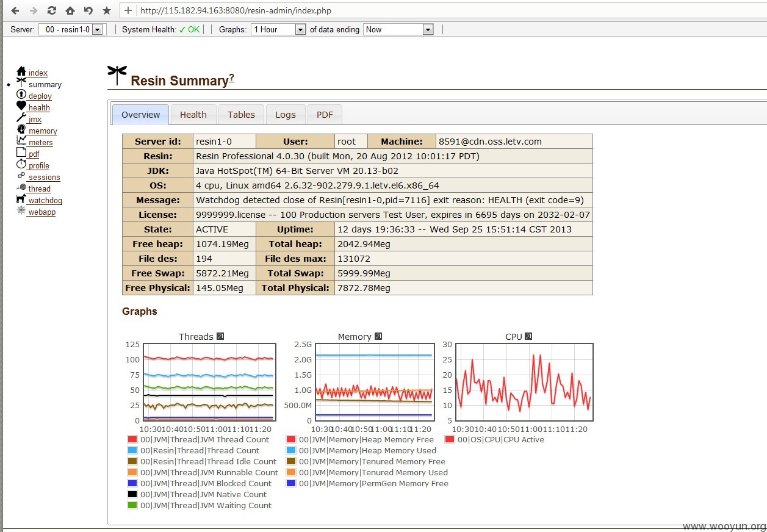Open the pdf sidebar link

point(34,154)
